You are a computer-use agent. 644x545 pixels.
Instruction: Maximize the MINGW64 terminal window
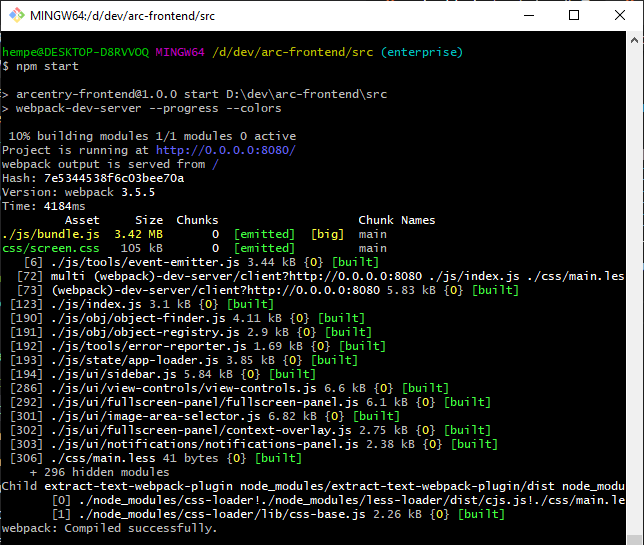tap(574, 16)
